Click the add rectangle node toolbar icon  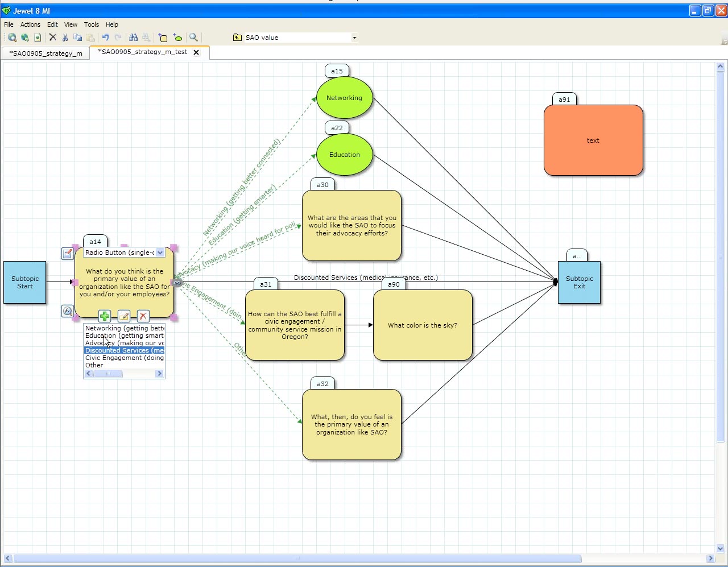pos(163,38)
